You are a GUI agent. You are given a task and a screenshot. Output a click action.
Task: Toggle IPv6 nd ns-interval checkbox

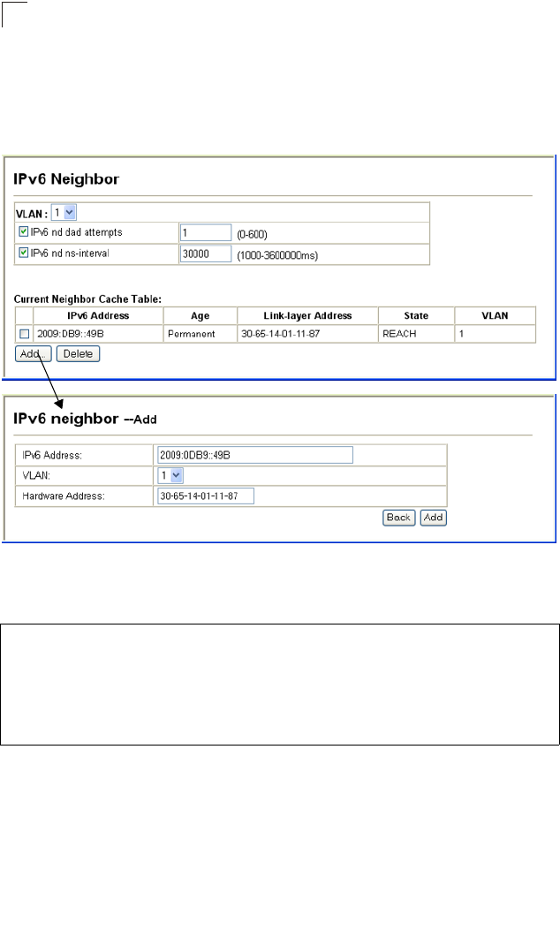[24, 253]
